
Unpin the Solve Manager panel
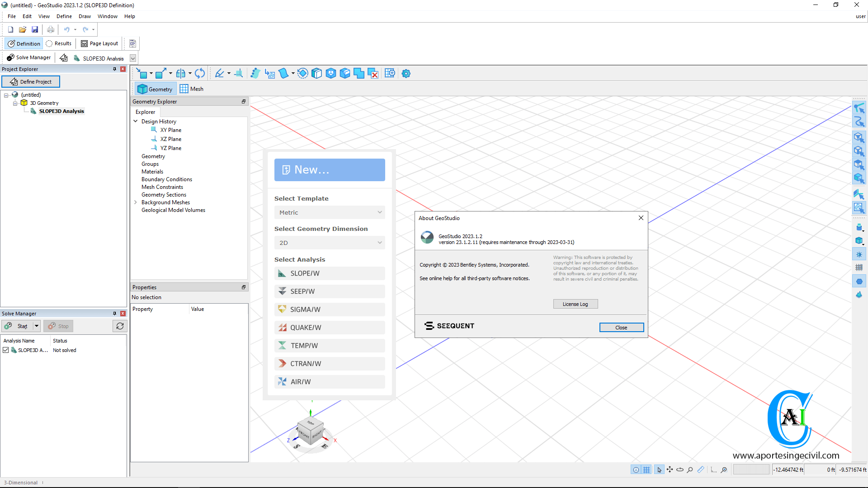click(x=114, y=313)
